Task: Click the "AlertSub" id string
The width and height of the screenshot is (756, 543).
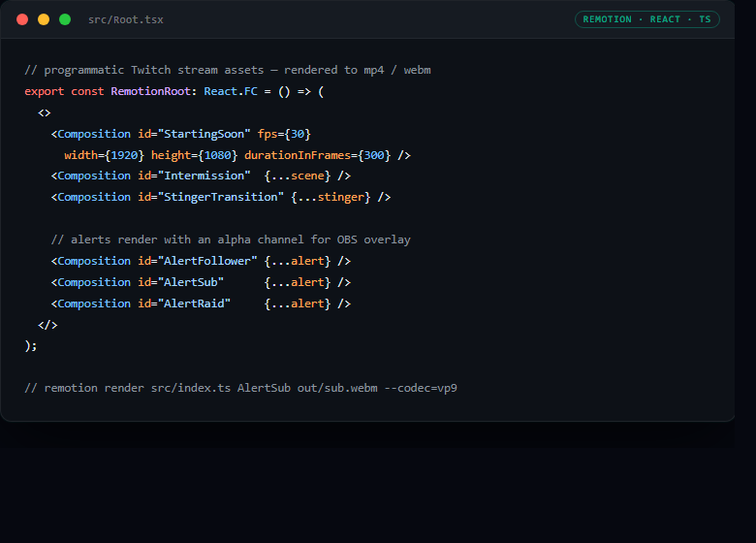Action: point(190,282)
